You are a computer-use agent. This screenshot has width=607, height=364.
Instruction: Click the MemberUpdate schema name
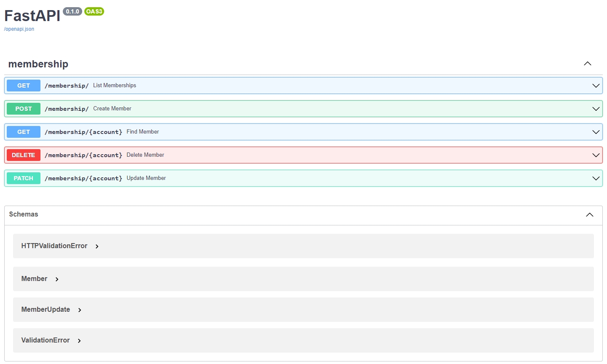[x=46, y=310]
